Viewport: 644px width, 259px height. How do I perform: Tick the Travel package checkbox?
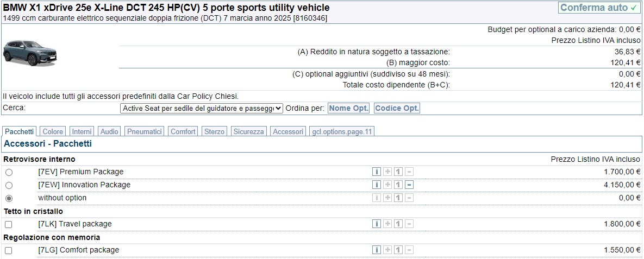coord(9,224)
